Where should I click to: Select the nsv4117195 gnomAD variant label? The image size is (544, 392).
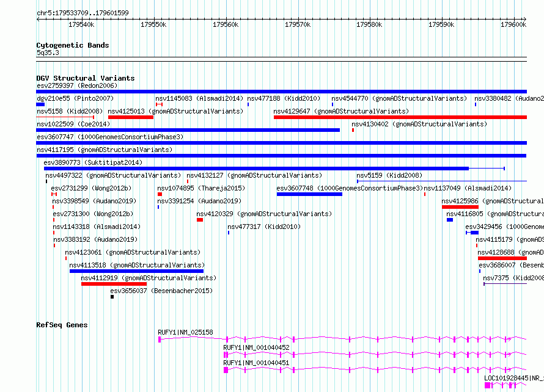coord(105,150)
